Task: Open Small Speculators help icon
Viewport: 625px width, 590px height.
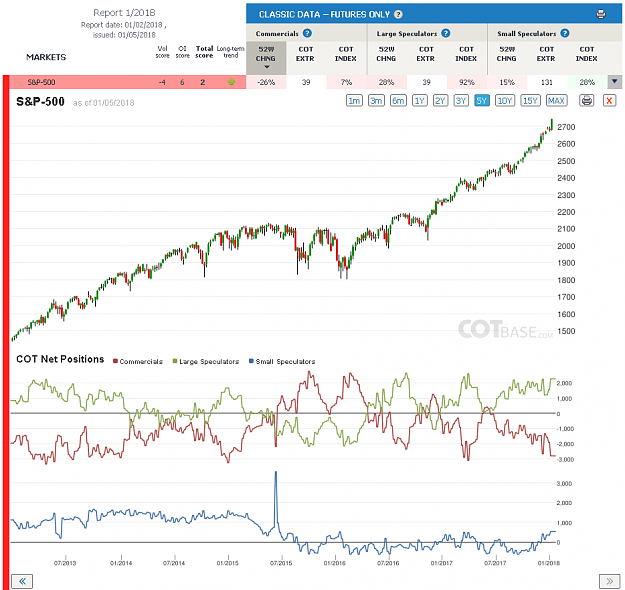Action: (564, 33)
